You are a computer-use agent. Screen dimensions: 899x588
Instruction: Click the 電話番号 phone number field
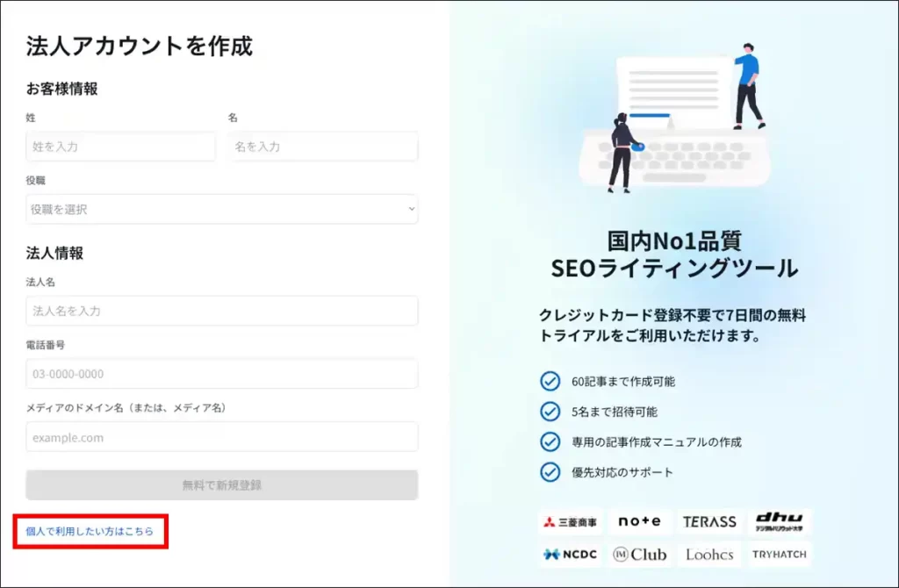(221, 374)
